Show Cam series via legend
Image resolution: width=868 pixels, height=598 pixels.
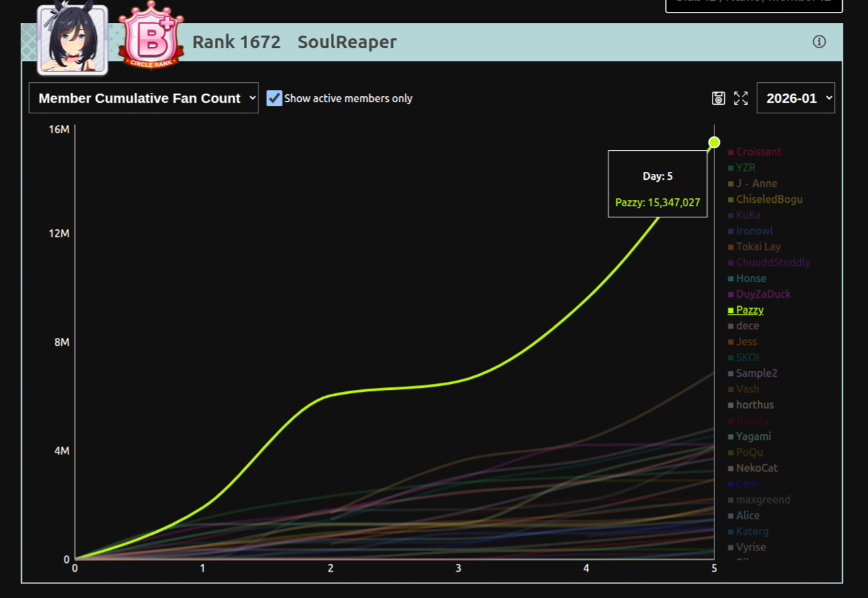742,483
